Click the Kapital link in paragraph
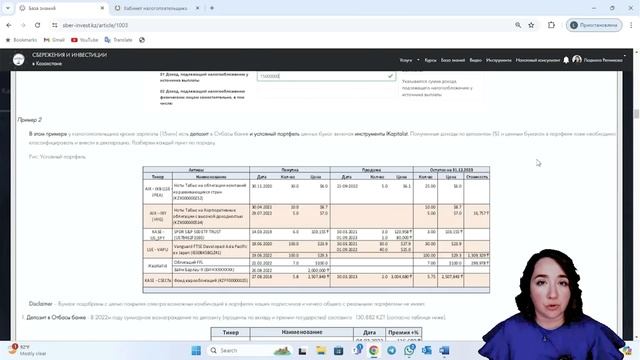 point(397,134)
